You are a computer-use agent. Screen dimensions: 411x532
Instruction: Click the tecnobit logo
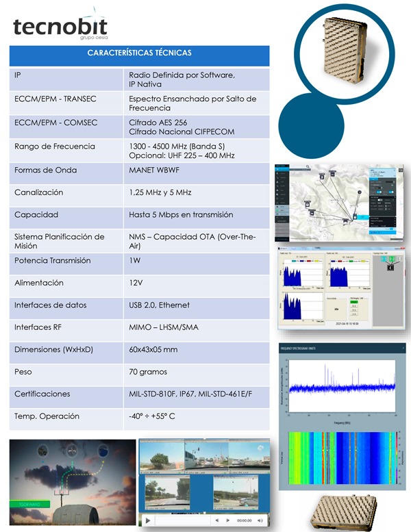pos(60,27)
